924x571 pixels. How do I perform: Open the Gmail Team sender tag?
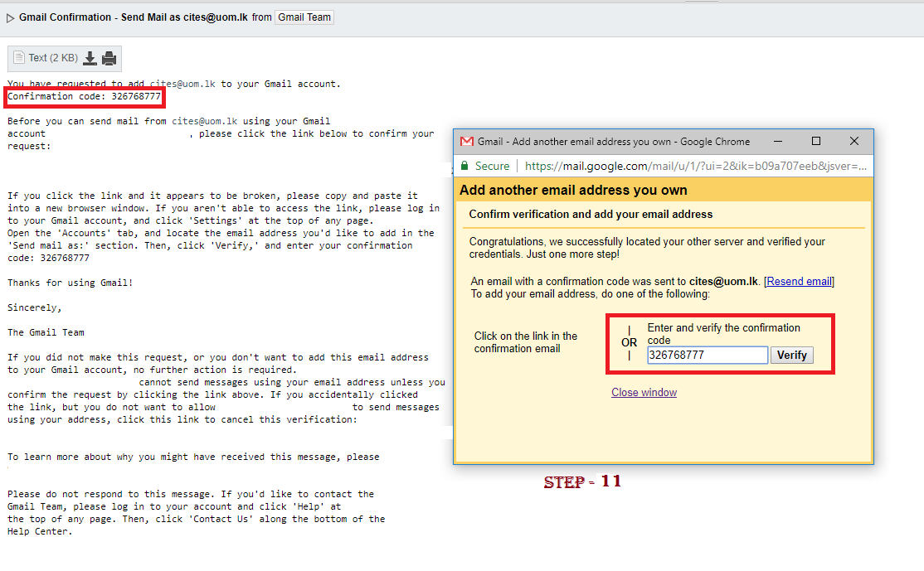pyautogui.click(x=304, y=17)
